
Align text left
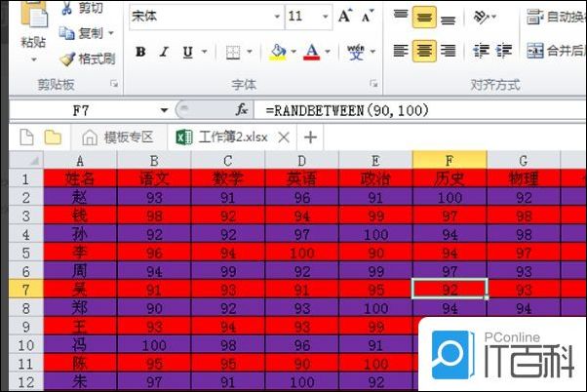401,51
